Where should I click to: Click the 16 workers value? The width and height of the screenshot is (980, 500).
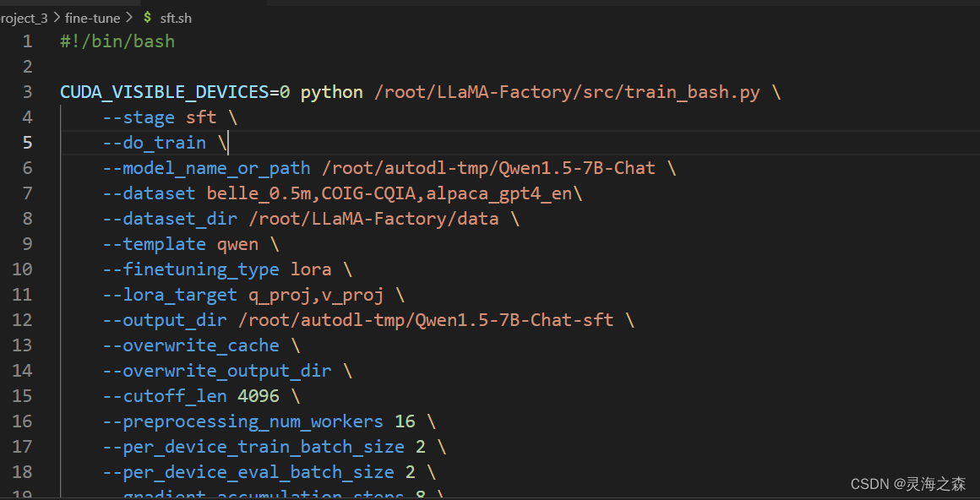point(405,421)
